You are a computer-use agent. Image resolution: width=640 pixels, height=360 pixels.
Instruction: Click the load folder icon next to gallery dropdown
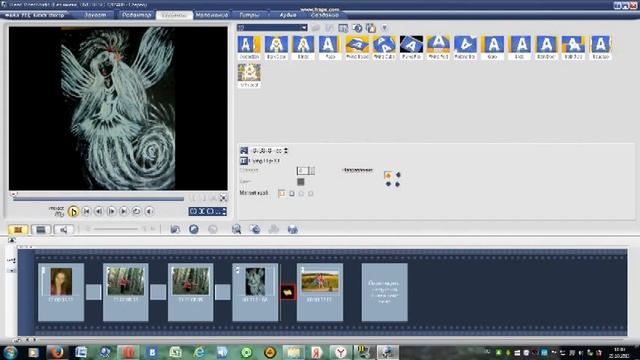pyautogui.click(x=316, y=28)
